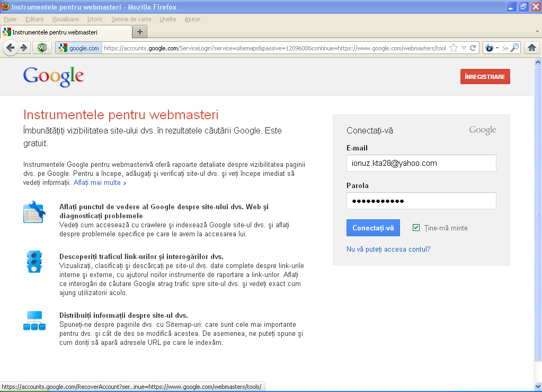This screenshot has width=542, height=392.
Task: Expand the URL history dropdown arrow
Action: pos(464,48)
